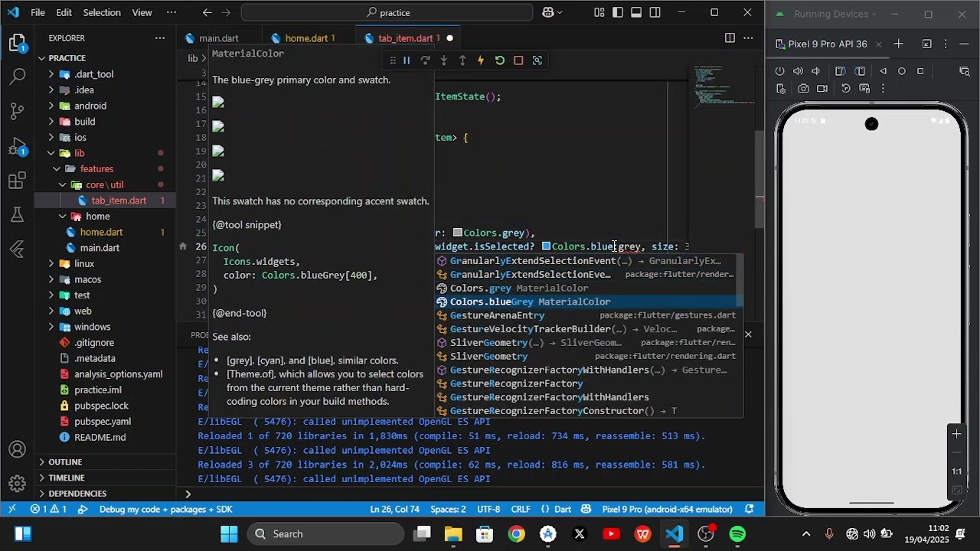This screenshot has width=980, height=551.
Task: Click the Ln 26, Col 74 position indicator
Action: [394, 510]
